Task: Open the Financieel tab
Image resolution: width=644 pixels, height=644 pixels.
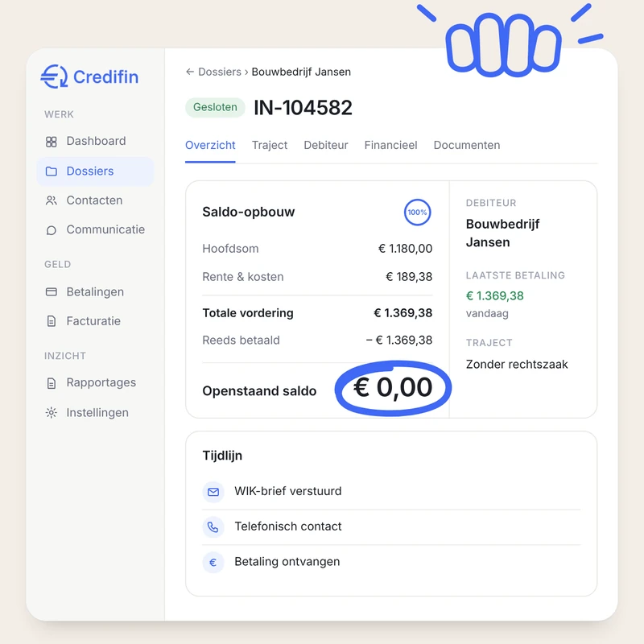Action: 391,146
